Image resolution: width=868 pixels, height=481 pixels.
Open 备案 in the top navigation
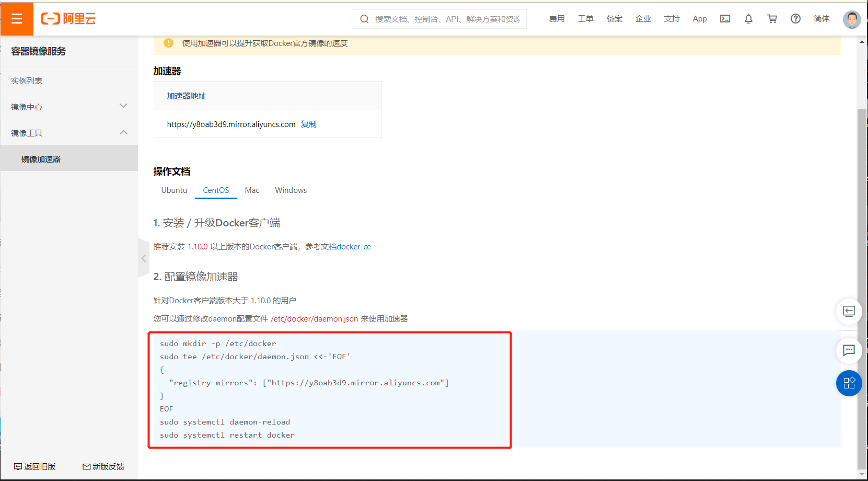[614, 19]
